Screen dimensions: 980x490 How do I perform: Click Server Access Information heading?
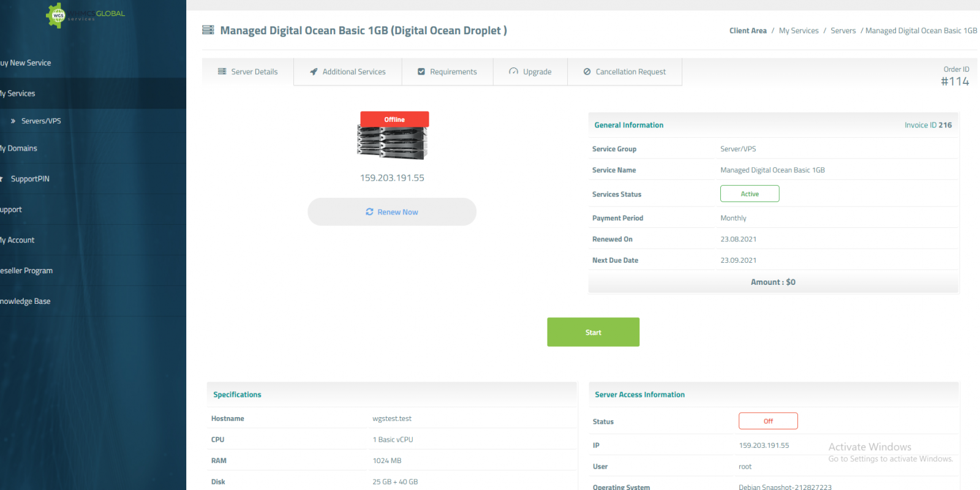click(x=639, y=394)
